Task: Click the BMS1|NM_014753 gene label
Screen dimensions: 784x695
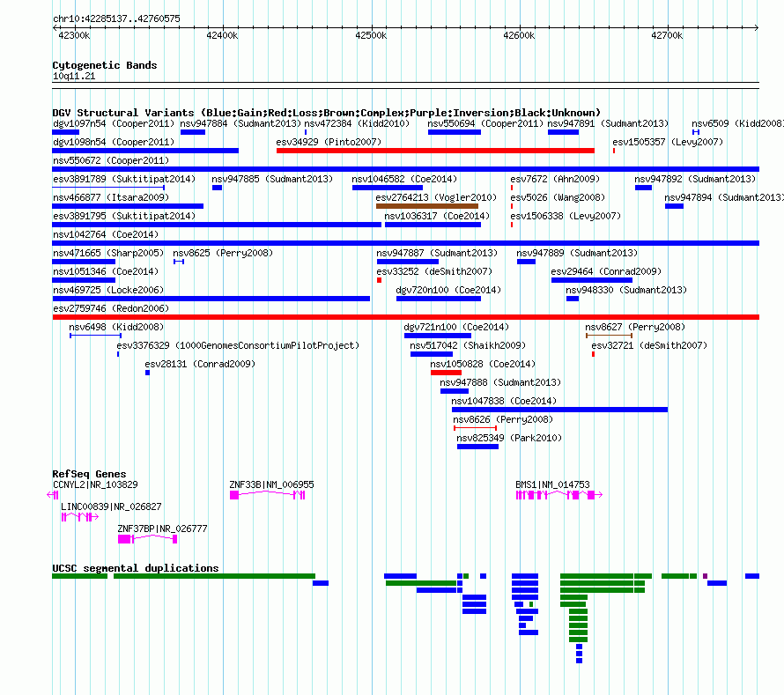Action: (552, 484)
